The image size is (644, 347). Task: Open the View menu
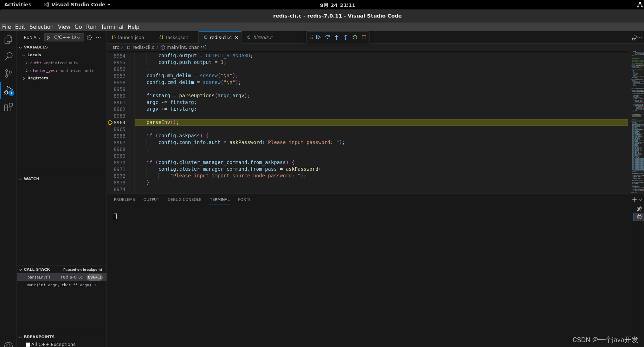[x=64, y=27]
